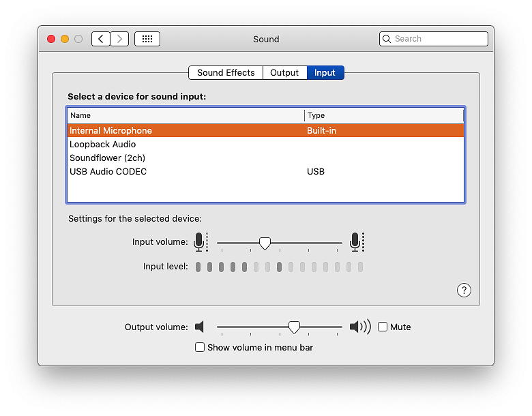Click the forward navigation arrow
Viewport: 532px width, 416px height.
119,39
